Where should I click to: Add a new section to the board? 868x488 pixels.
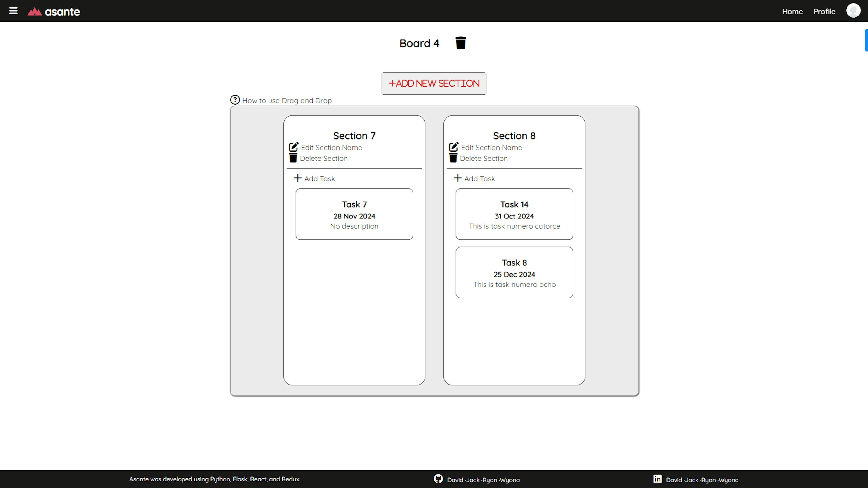pyautogui.click(x=434, y=83)
